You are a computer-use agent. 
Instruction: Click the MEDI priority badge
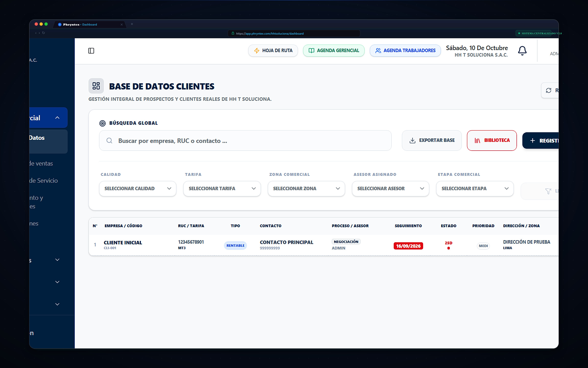point(483,246)
